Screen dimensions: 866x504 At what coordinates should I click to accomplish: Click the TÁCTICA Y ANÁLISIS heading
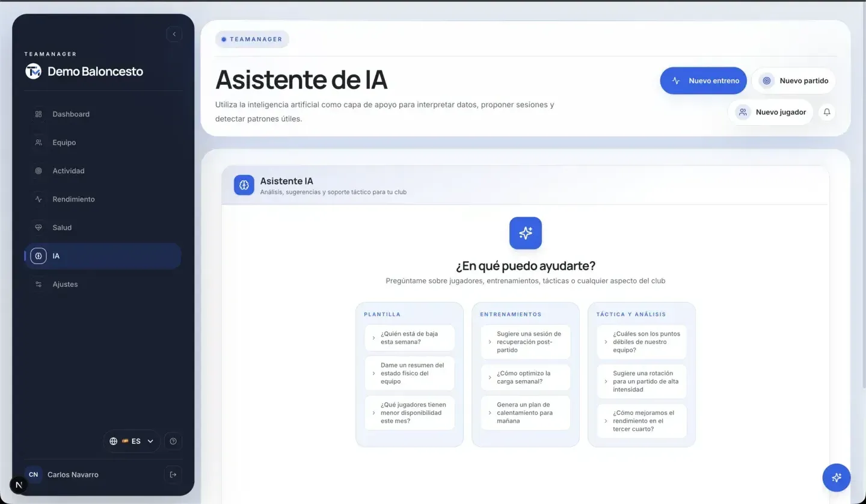click(631, 314)
